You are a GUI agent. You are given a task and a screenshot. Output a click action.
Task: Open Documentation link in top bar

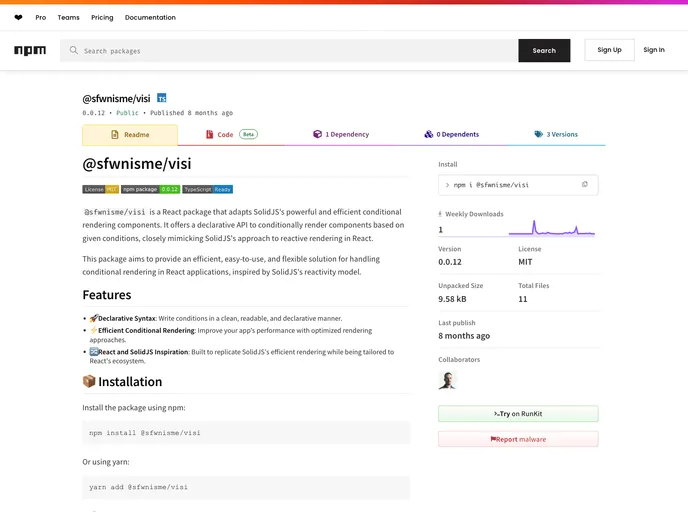[x=150, y=18]
